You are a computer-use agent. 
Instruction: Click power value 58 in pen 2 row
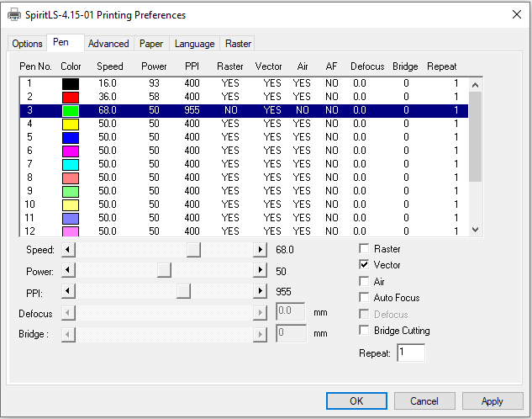[x=154, y=97]
